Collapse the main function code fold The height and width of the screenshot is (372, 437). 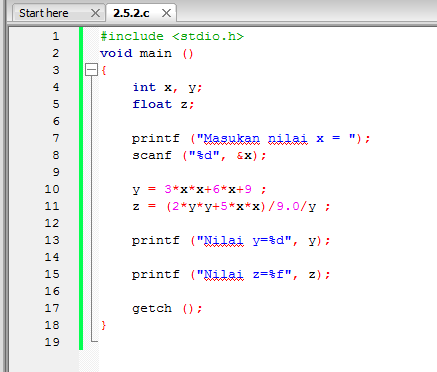[91, 70]
